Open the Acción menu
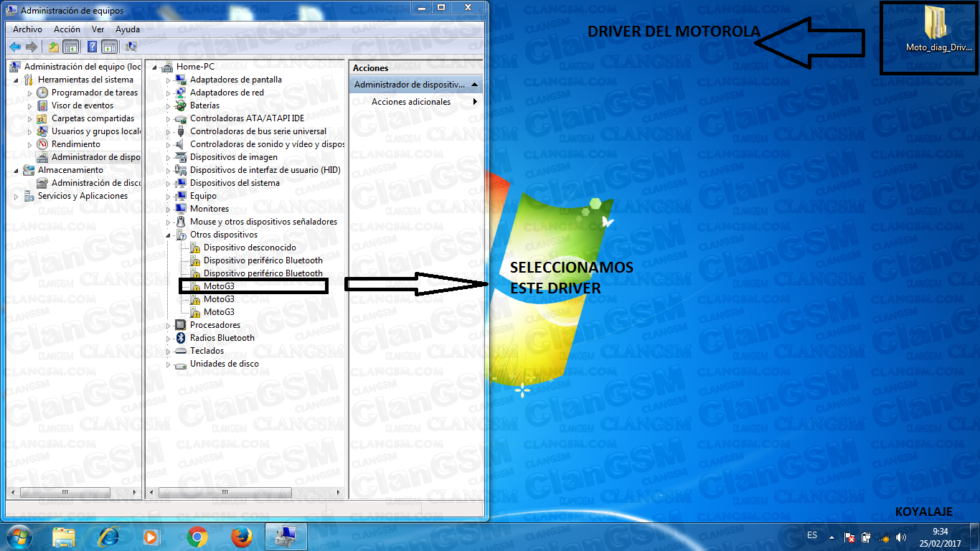The width and height of the screenshot is (980, 551). [67, 29]
